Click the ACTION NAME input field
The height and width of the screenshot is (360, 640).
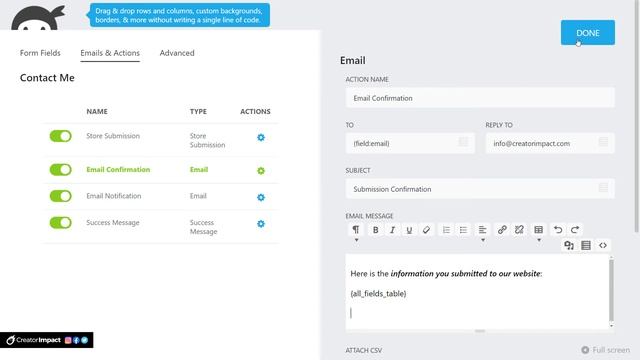click(480, 98)
